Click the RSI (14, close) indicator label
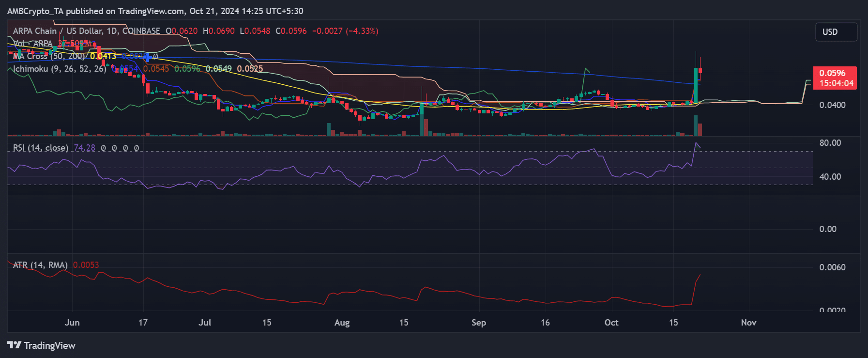The width and height of the screenshot is (868, 358). (41, 148)
